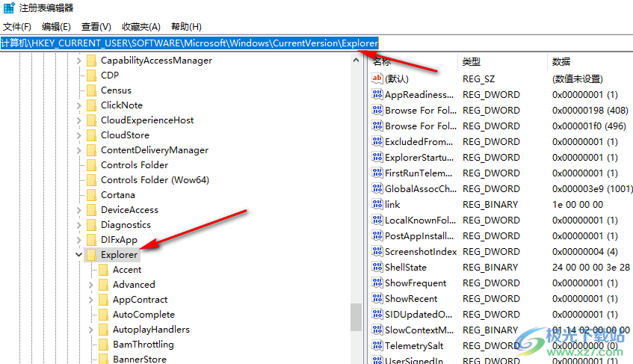Screen dimensions: 633x364
Task: Open the 编辑(E) menu
Action: pos(56,27)
